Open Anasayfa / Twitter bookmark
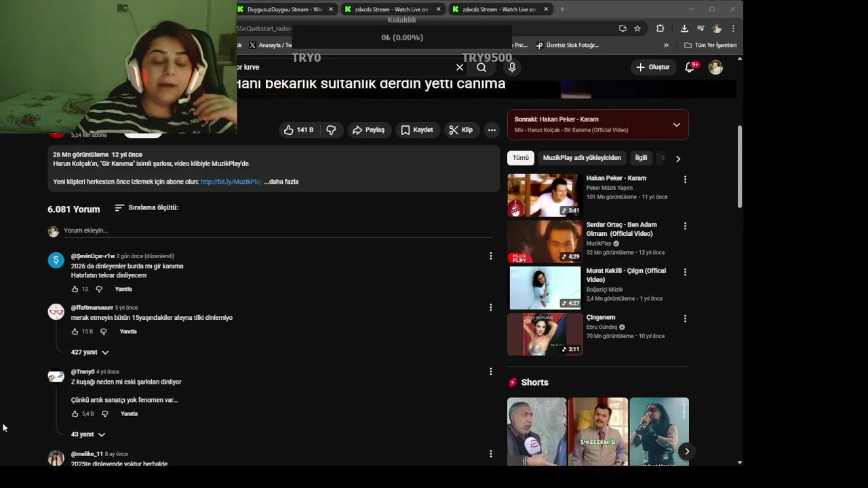 click(x=270, y=45)
